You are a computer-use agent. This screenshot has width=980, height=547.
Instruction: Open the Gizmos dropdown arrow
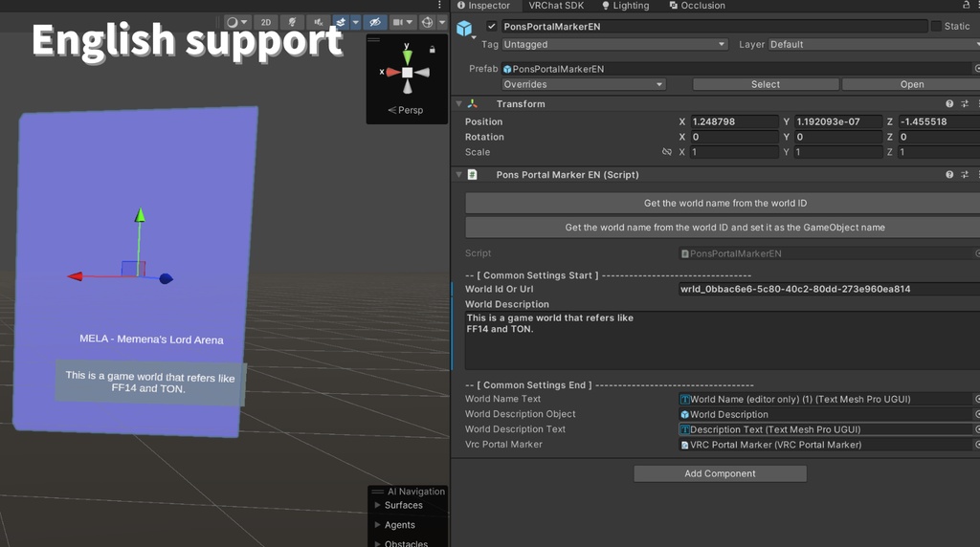click(x=442, y=22)
